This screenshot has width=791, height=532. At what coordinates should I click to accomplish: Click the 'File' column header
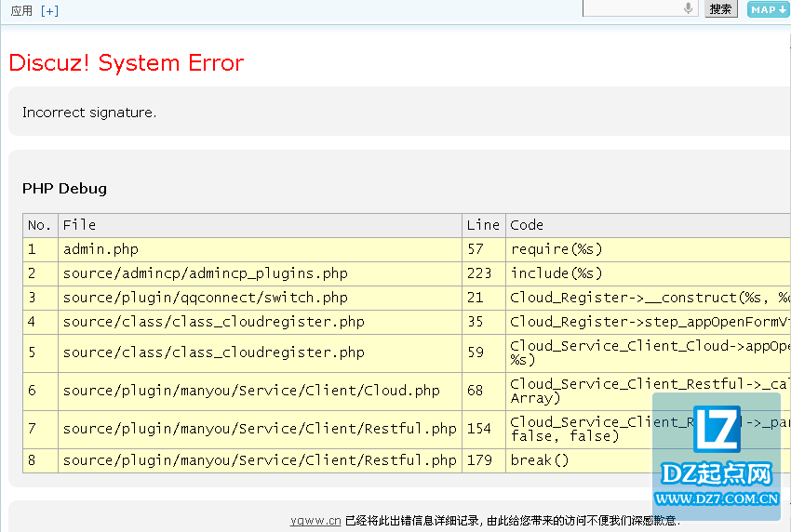pos(260,225)
